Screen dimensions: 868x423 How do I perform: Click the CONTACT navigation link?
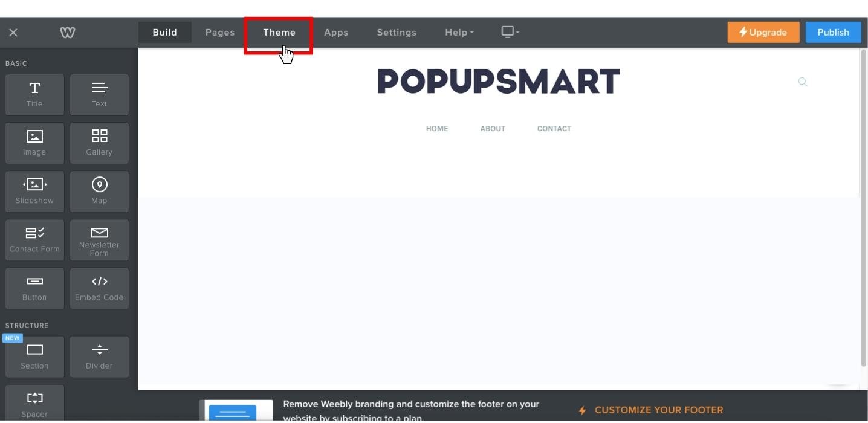[x=554, y=129]
